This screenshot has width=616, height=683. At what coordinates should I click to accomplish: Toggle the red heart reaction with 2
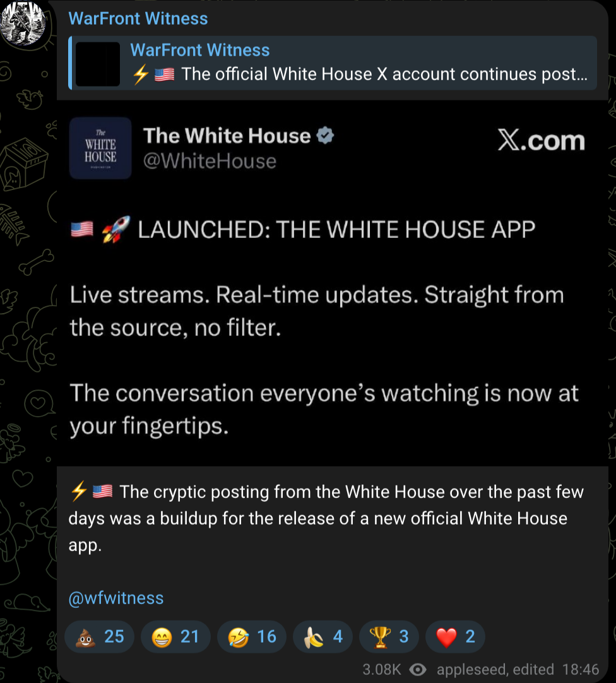[455, 637]
